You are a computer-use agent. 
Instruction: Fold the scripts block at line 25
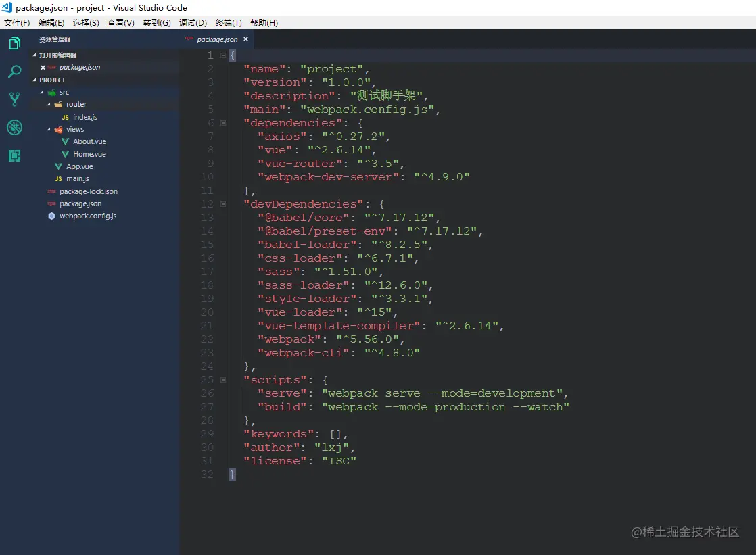pyautogui.click(x=222, y=380)
